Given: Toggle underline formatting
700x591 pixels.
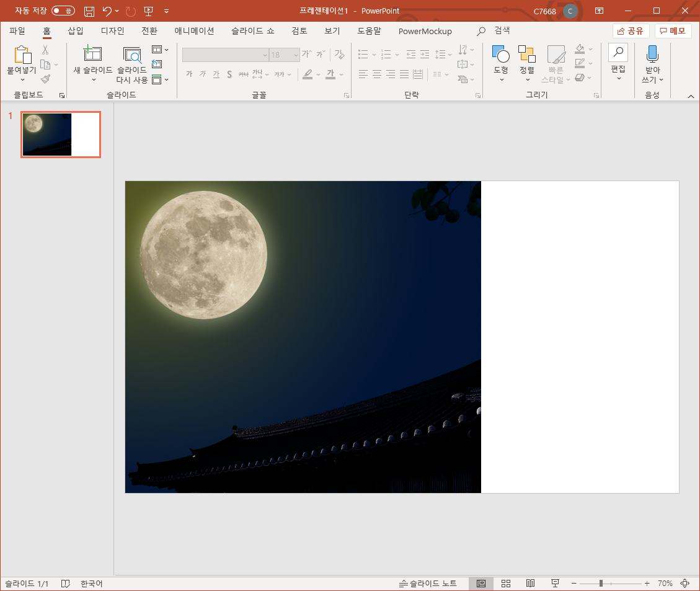Looking at the screenshot, I should (x=216, y=74).
